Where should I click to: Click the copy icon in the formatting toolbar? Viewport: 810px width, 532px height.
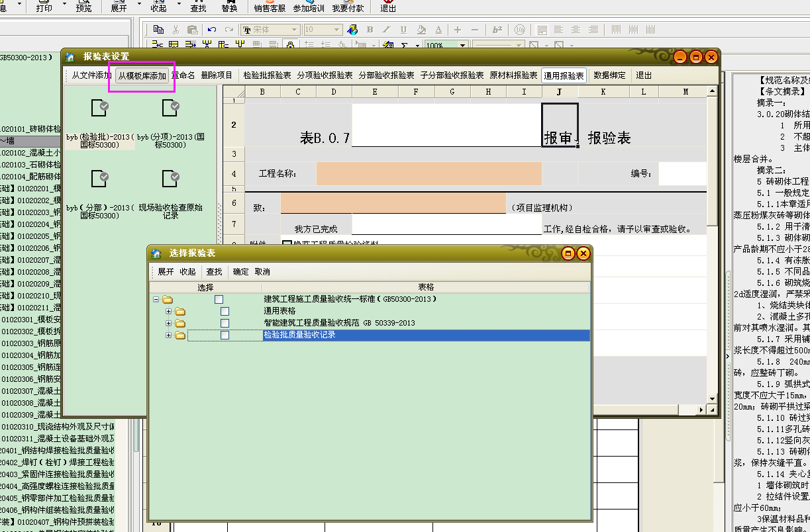coord(158,30)
